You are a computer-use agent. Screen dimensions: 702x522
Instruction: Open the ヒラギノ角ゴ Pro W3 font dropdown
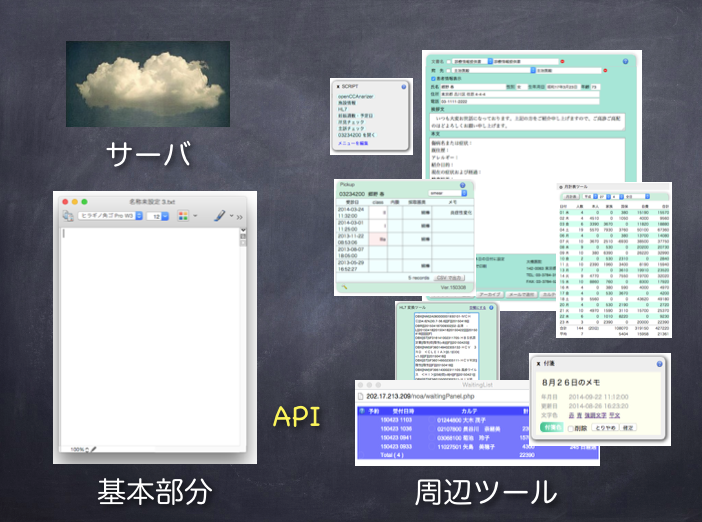[x=110, y=216]
